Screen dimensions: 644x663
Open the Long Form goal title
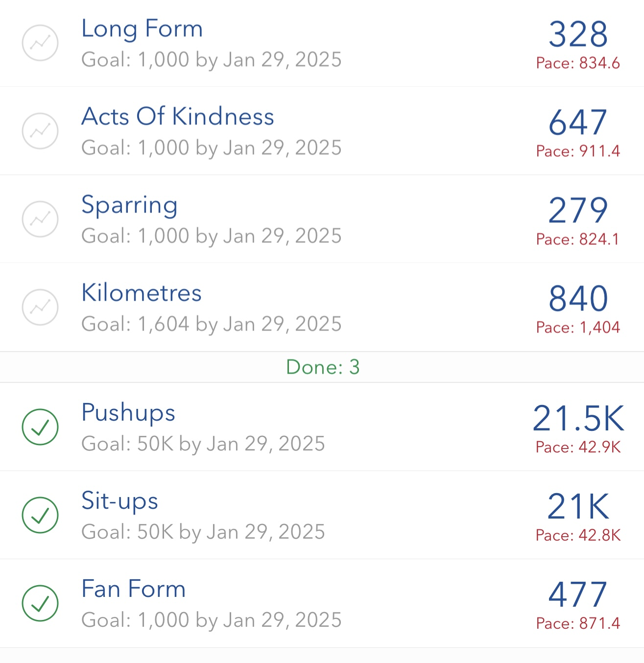pyautogui.click(x=142, y=29)
